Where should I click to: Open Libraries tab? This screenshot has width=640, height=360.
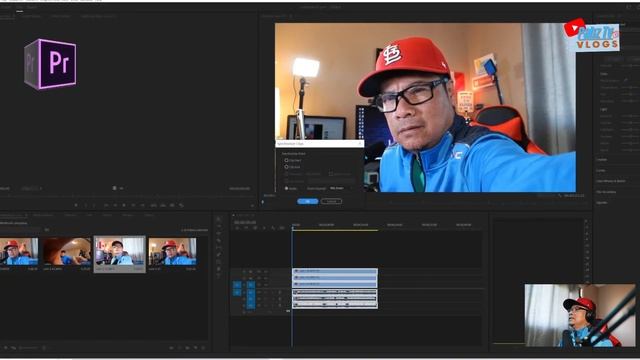70,215
